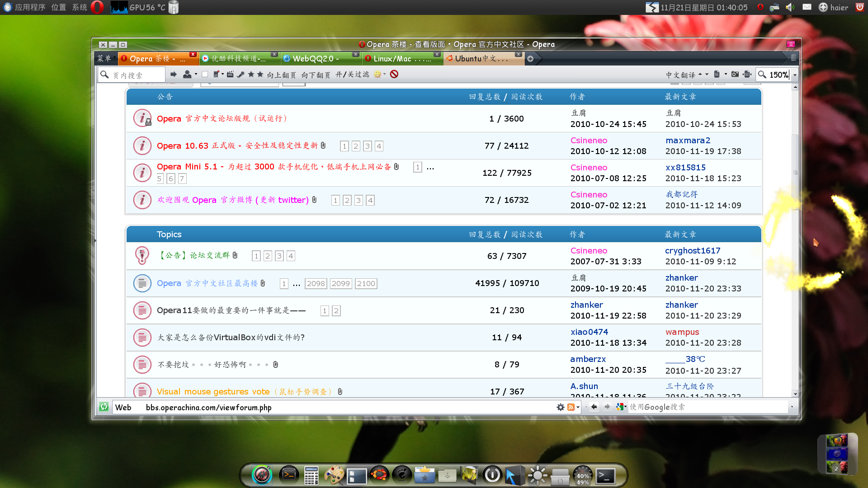Click the Ubuntu logo icon in dock

379,475
